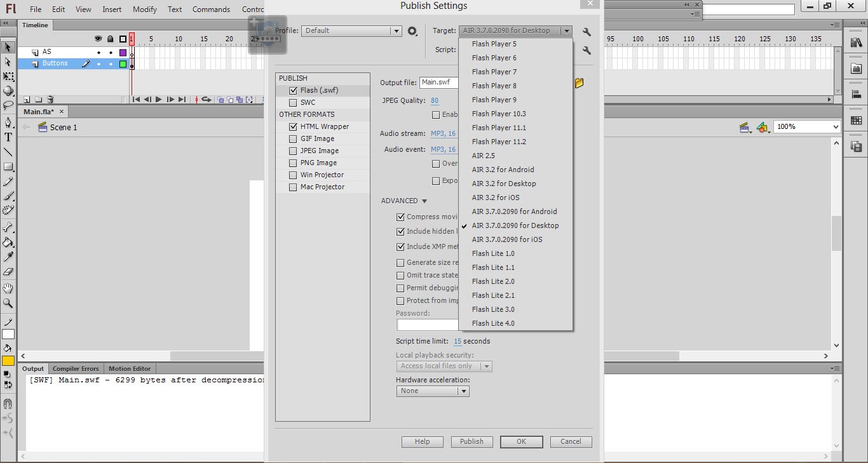Choose the Rectangle tool
The image size is (868, 463).
tap(8, 167)
